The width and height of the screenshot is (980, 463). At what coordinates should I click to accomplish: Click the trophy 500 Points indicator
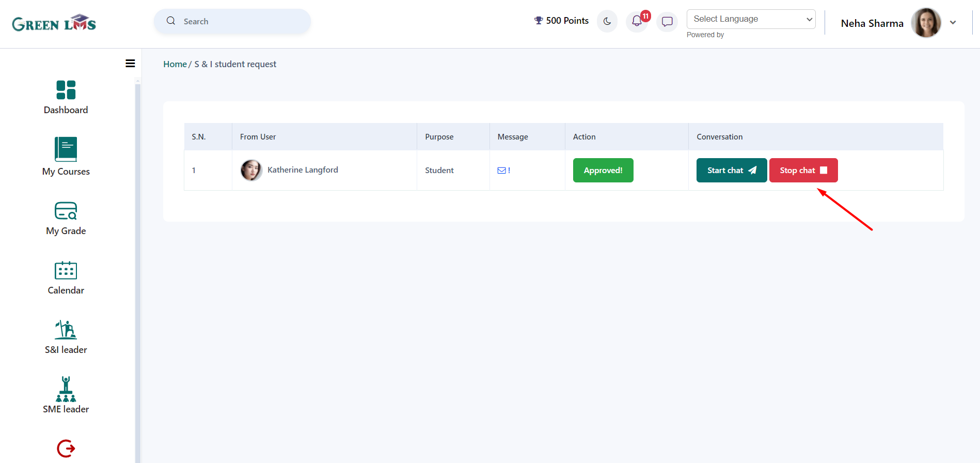coord(561,21)
